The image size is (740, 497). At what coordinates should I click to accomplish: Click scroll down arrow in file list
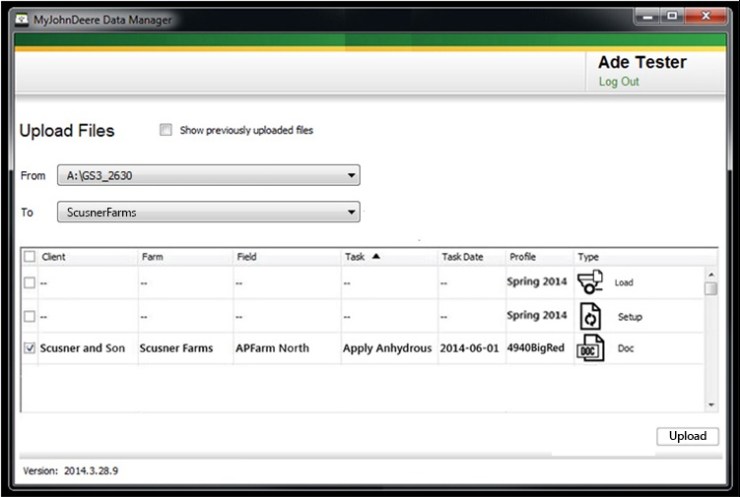711,404
